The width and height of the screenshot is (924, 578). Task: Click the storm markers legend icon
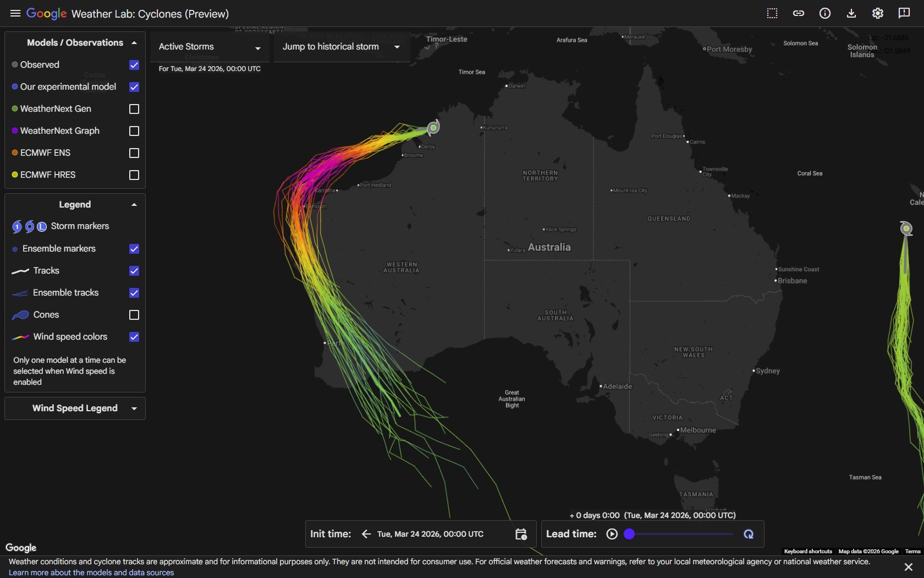[29, 226]
